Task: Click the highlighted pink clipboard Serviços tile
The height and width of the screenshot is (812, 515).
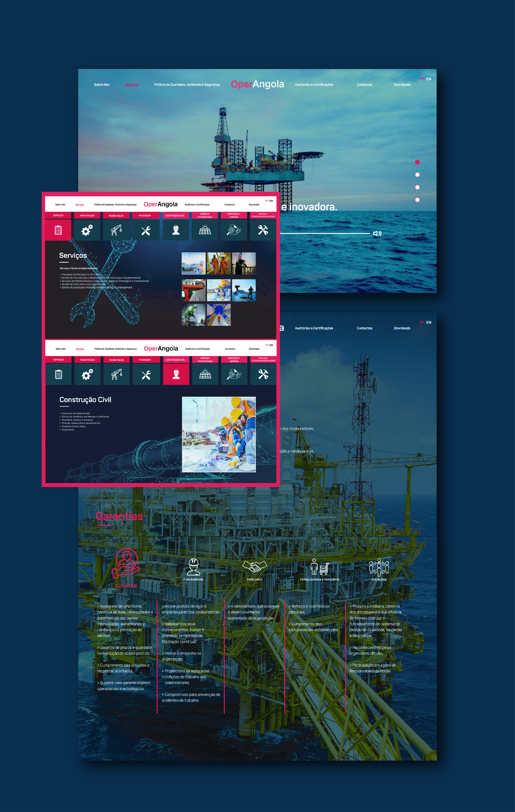Action: [58, 230]
